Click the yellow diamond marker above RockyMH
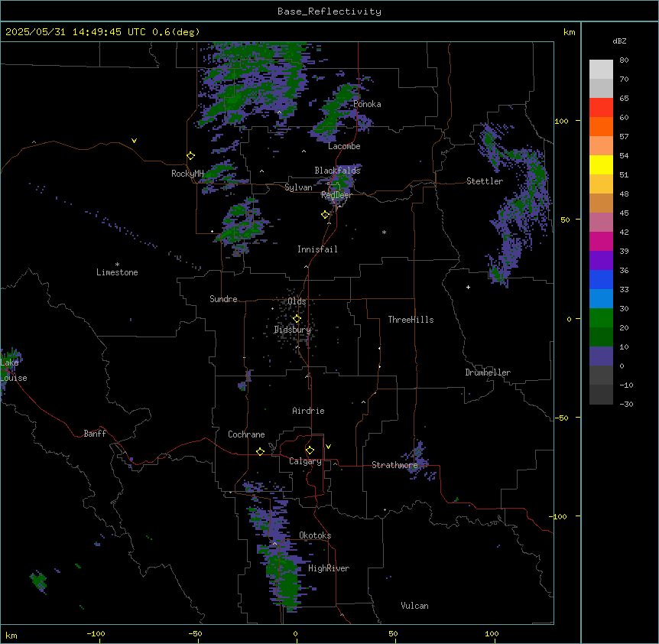The height and width of the screenshot is (644, 659). 190,156
